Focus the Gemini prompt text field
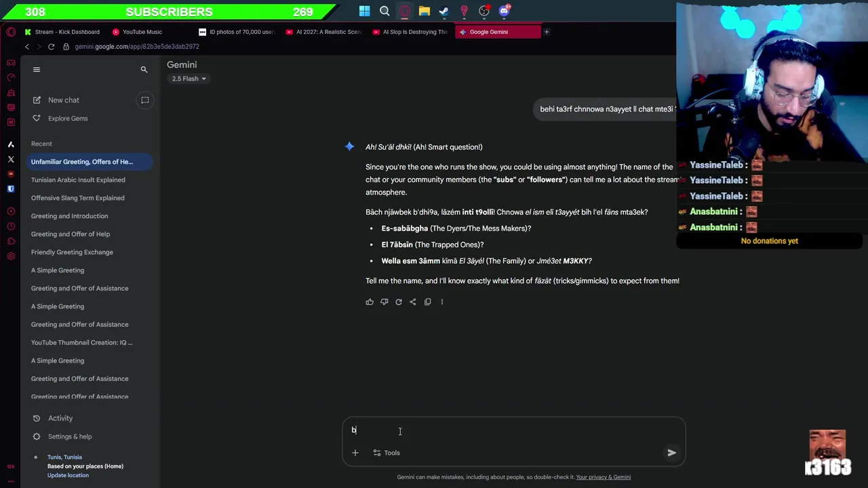The image size is (868, 488). coord(513,430)
